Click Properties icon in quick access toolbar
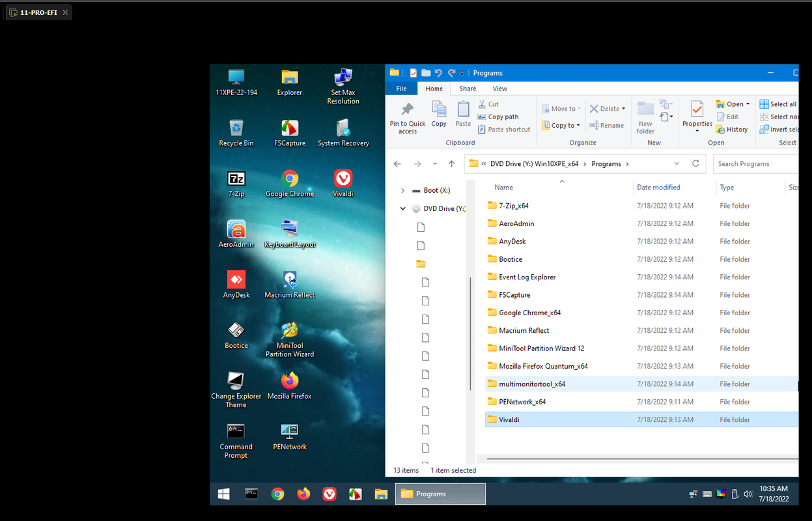This screenshot has width=812, height=521. tap(413, 73)
